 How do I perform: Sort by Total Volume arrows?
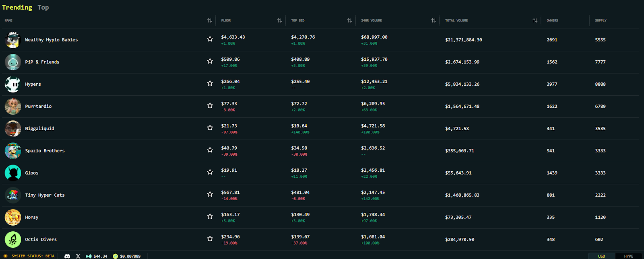535,21
